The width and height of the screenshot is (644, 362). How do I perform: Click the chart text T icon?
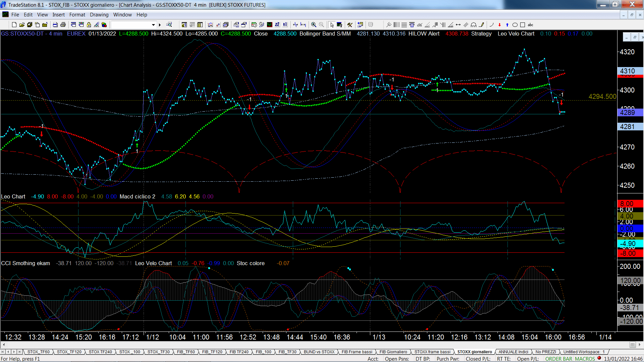(339, 24)
